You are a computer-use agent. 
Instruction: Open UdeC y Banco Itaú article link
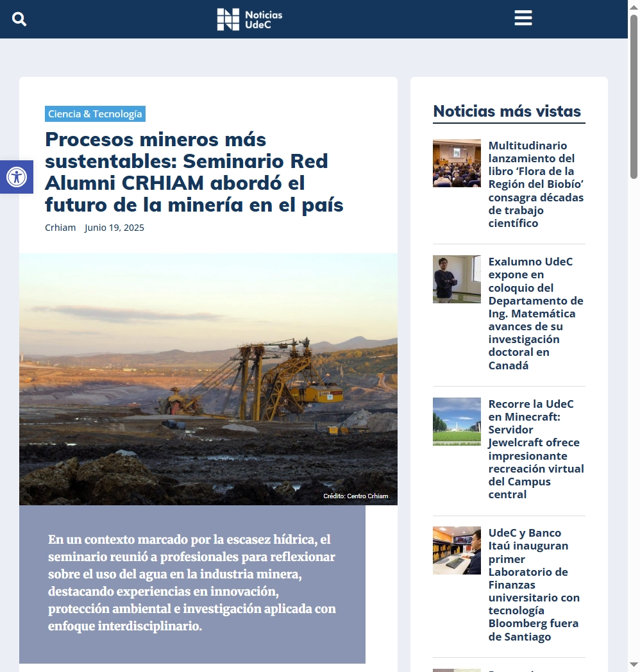point(534,585)
